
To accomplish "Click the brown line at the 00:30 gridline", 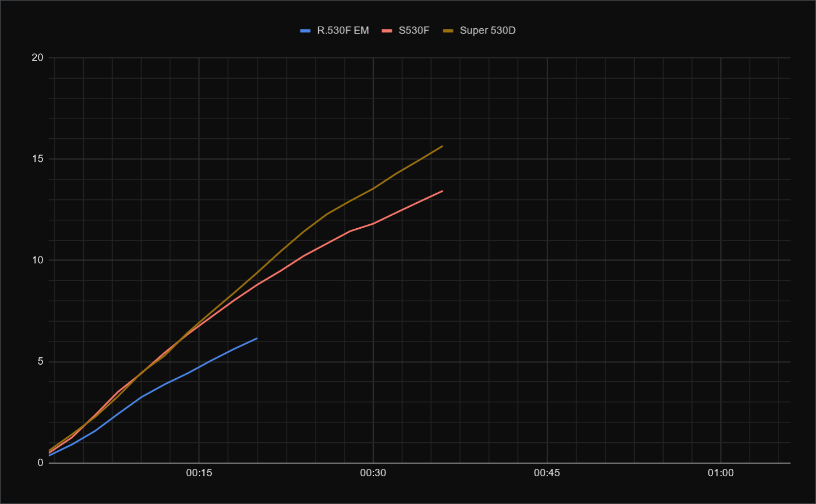I will point(373,188).
